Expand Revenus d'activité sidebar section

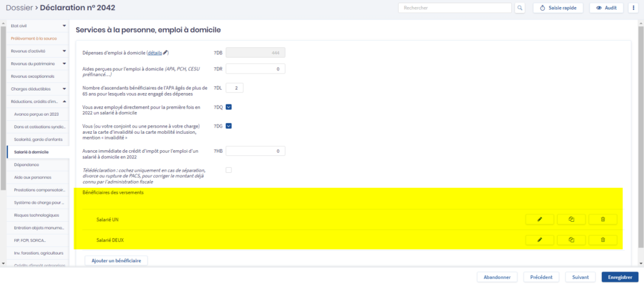pos(64,51)
